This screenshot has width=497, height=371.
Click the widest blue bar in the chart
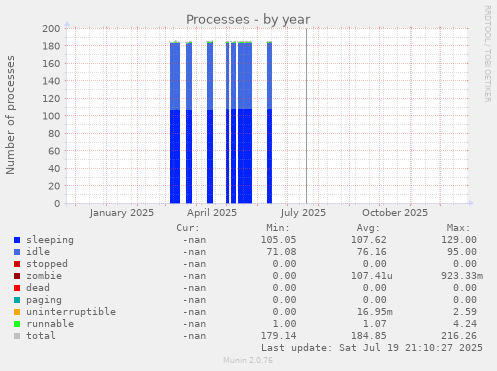(x=245, y=122)
